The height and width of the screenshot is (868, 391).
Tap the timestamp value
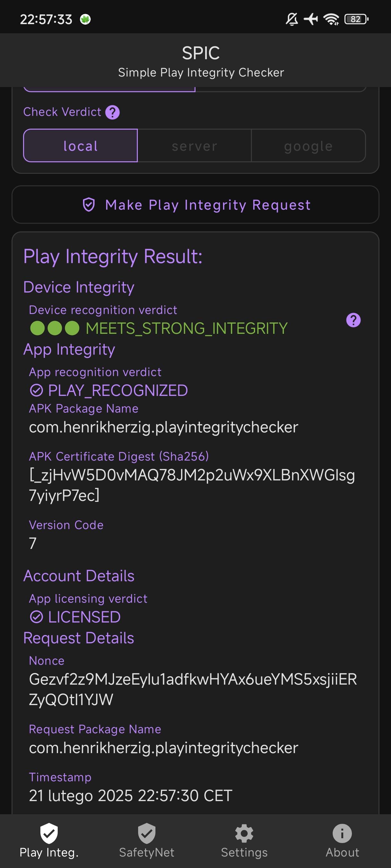pyautogui.click(x=130, y=796)
